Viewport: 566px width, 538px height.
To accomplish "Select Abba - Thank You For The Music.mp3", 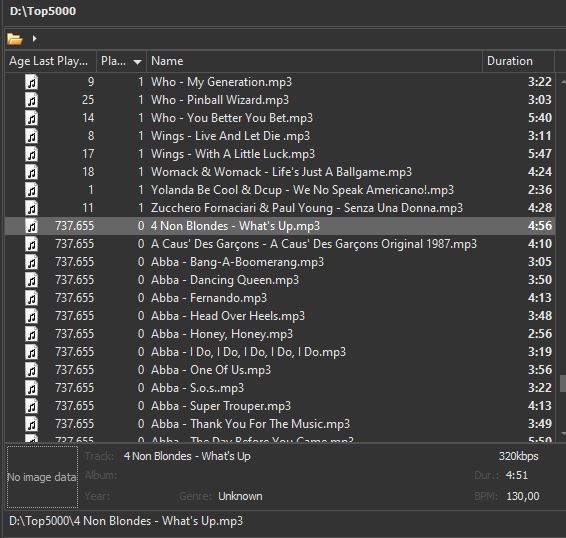I will click(250, 424).
